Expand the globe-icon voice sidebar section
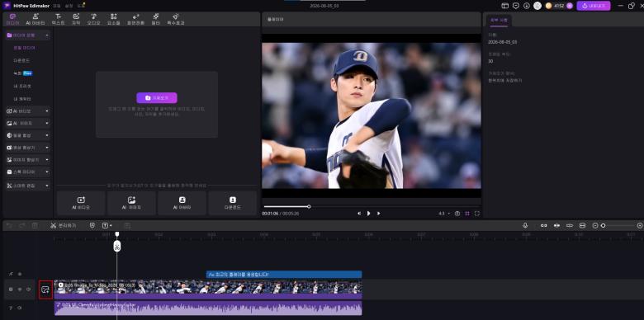644x320 pixels. (x=28, y=135)
